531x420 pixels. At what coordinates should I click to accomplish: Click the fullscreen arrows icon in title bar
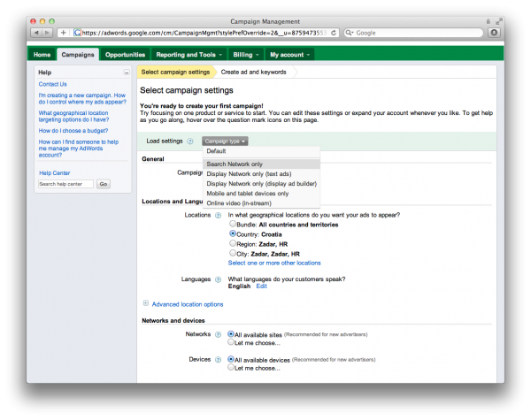(x=498, y=21)
